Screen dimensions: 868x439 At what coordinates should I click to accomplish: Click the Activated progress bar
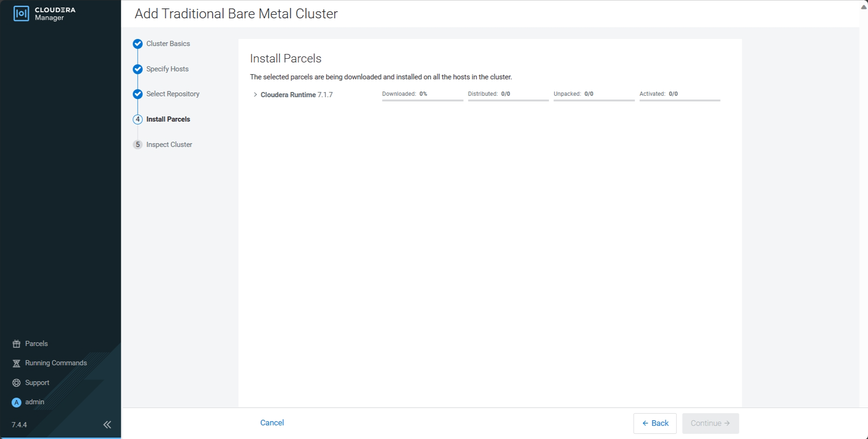click(x=680, y=100)
